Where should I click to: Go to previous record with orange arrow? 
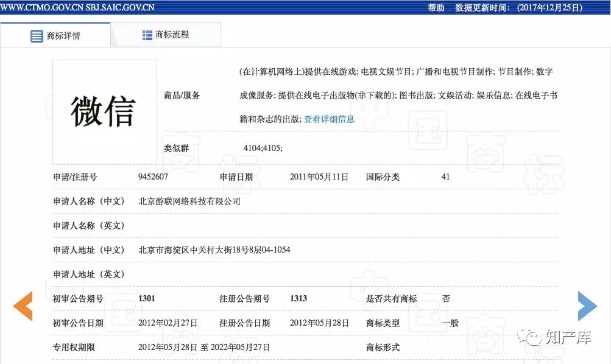[x=23, y=306]
